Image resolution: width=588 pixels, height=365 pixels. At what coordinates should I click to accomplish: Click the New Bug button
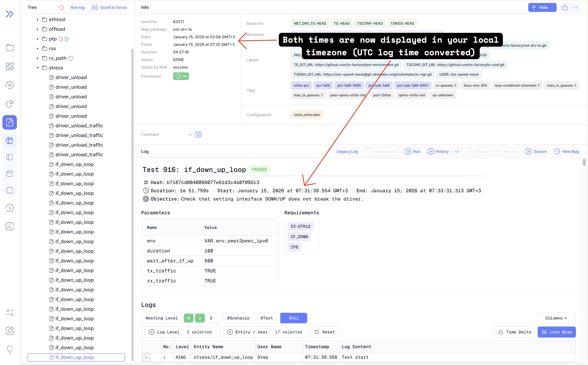[566, 152]
